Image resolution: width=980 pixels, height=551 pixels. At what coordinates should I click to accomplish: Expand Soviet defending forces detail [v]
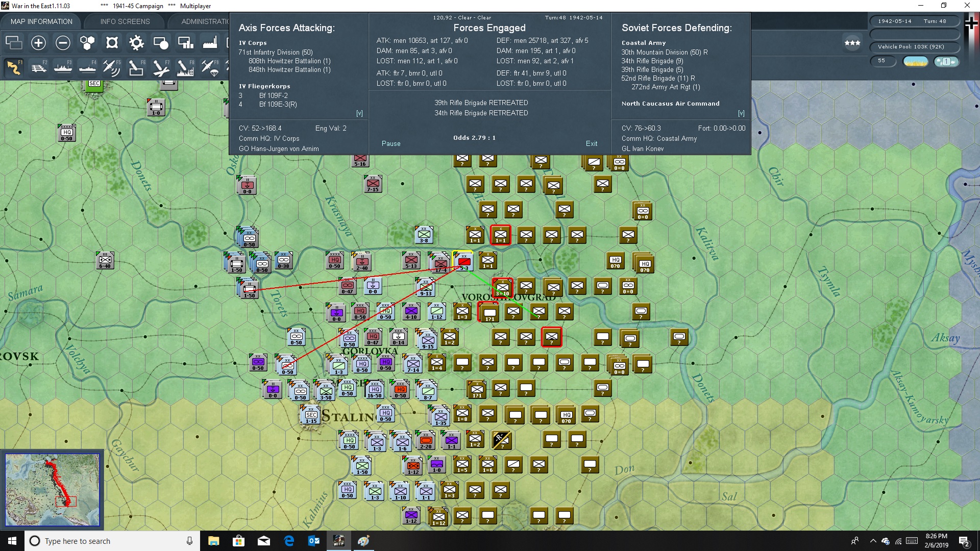[x=741, y=113]
